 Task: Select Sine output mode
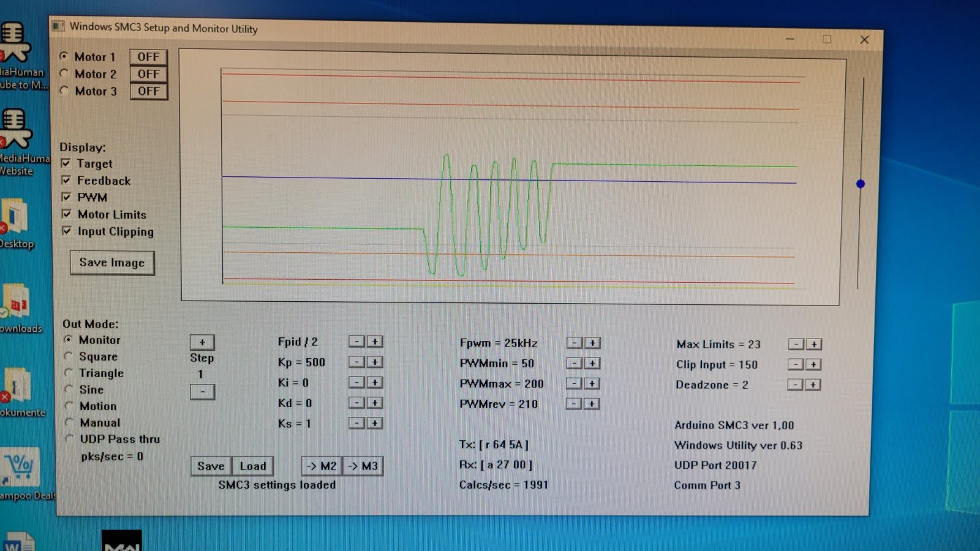69,389
